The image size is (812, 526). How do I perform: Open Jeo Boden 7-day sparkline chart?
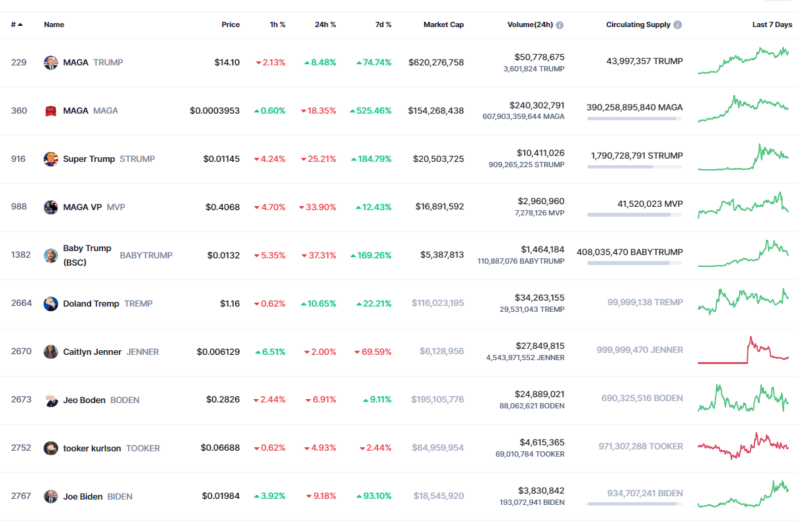pos(743,398)
